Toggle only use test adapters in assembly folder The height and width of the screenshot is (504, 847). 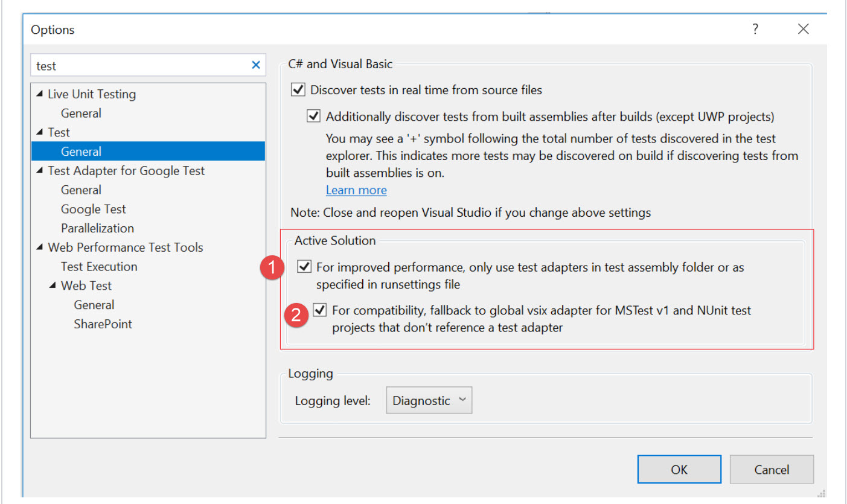click(305, 267)
